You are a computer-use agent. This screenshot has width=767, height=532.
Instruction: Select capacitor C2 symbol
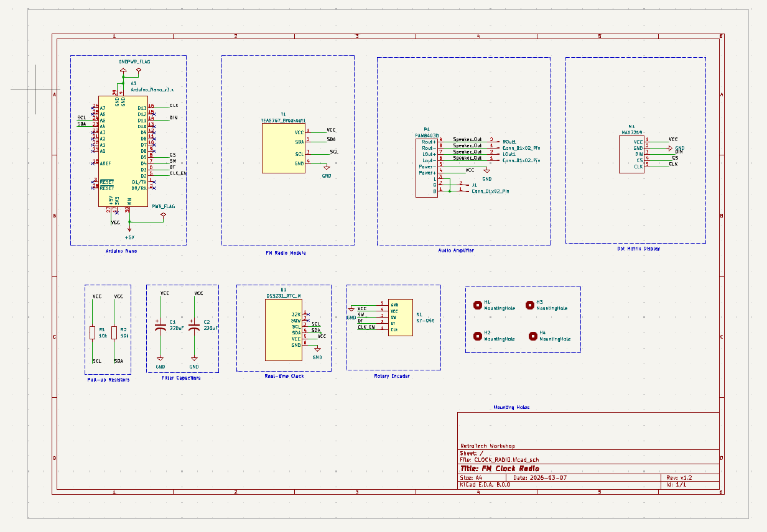[194, 326]
